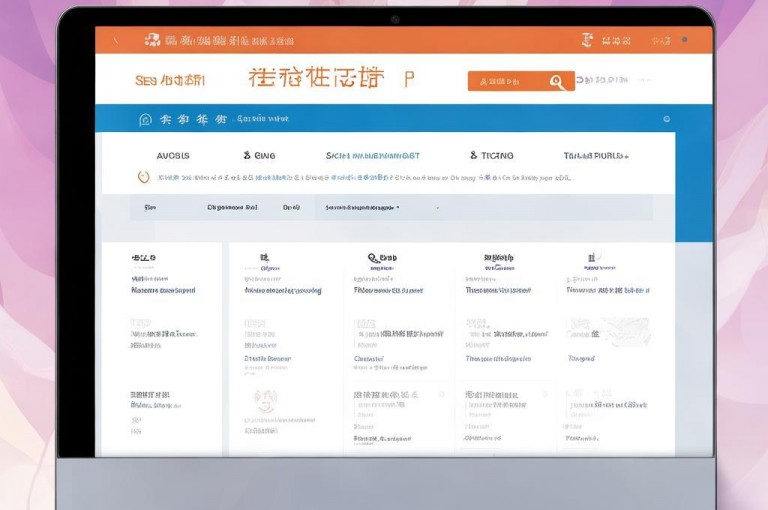Screen dimensions: 768x510
Task: Switch to the TICKNG tab
Action: [x=492, y=156]
